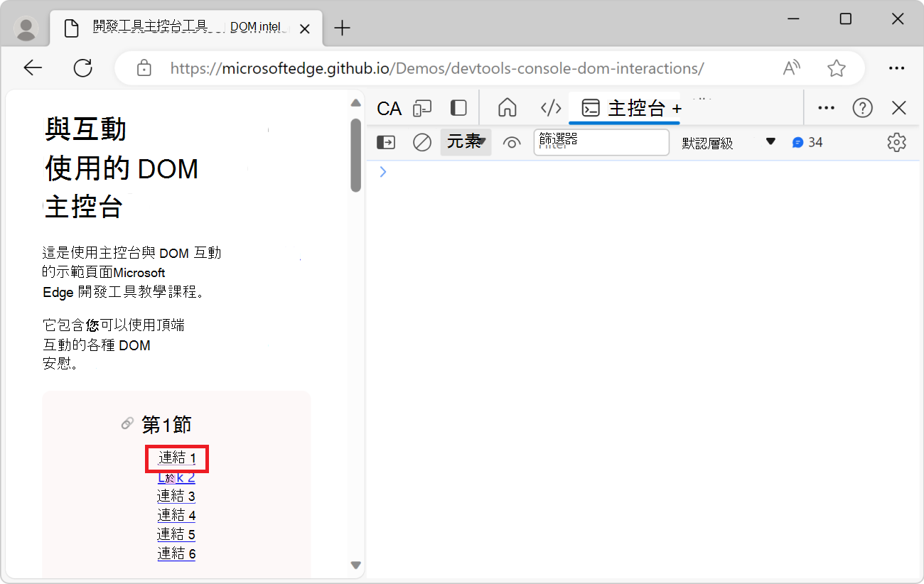Click the page's vertical scrollbar thumb

click(356, 155)
